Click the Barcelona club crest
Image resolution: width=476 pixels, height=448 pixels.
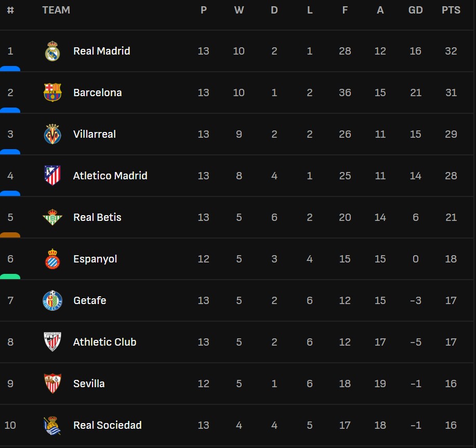coord(52,93)
